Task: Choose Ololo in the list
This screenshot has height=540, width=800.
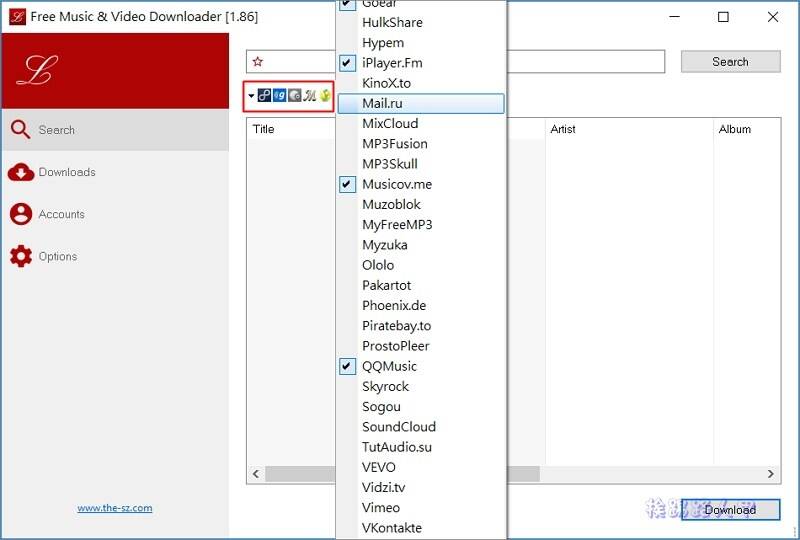Action: coord(421,265)
